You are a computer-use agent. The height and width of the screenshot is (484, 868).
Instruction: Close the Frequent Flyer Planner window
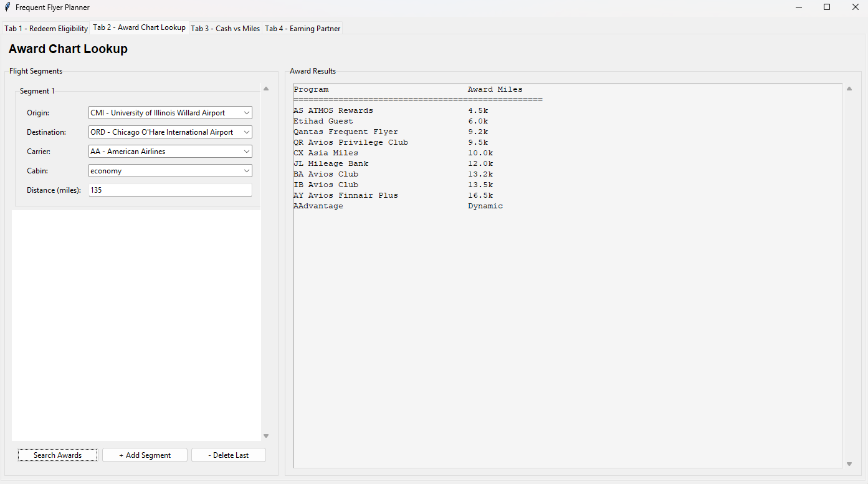click(855, 7)
